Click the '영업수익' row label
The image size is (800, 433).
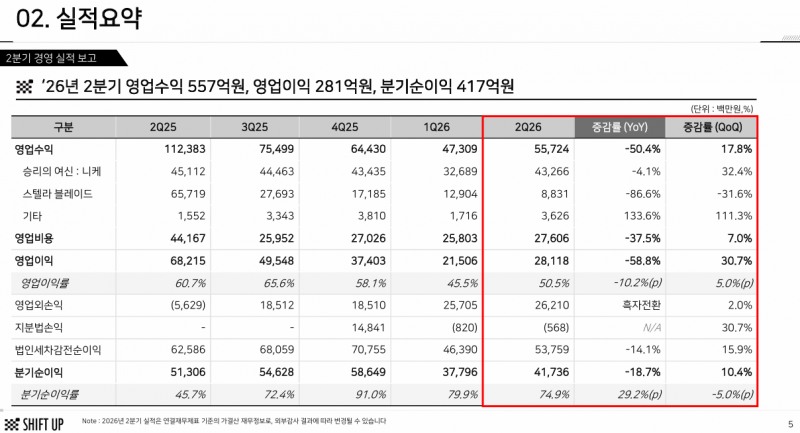[x=34, y=149]
